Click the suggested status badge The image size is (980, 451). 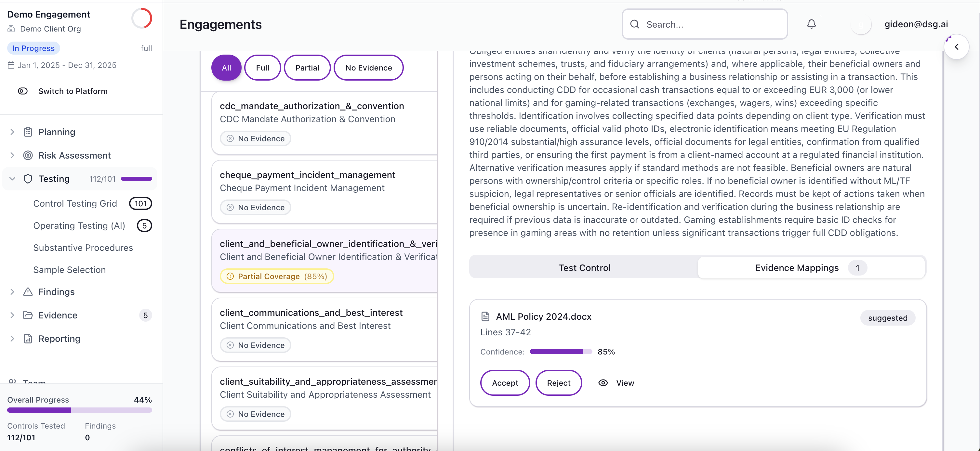887,318
